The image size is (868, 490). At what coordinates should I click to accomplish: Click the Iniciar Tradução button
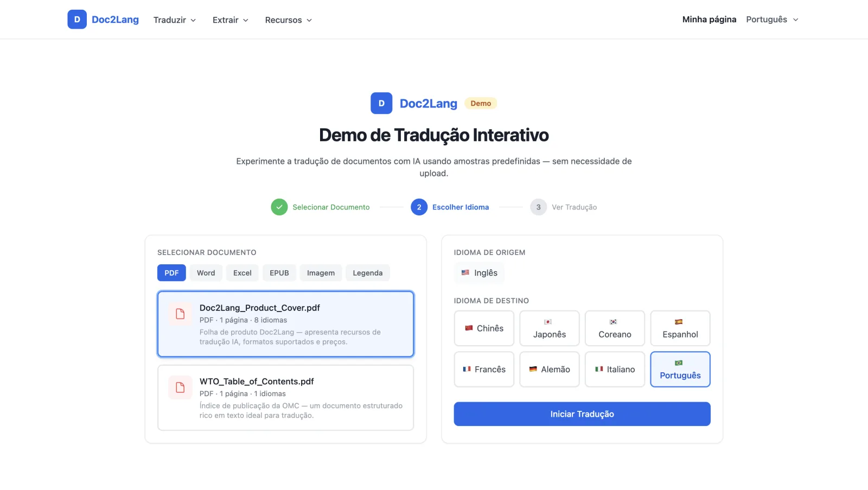(582, 414)
